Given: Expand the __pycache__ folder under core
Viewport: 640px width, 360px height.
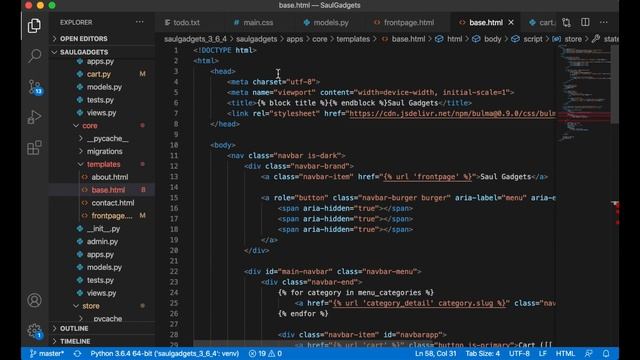Looking at the screenshot, I should click(x=107, y=138).
